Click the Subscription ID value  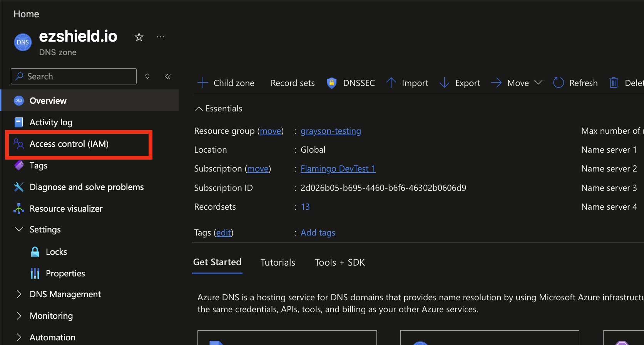[383, 188]
